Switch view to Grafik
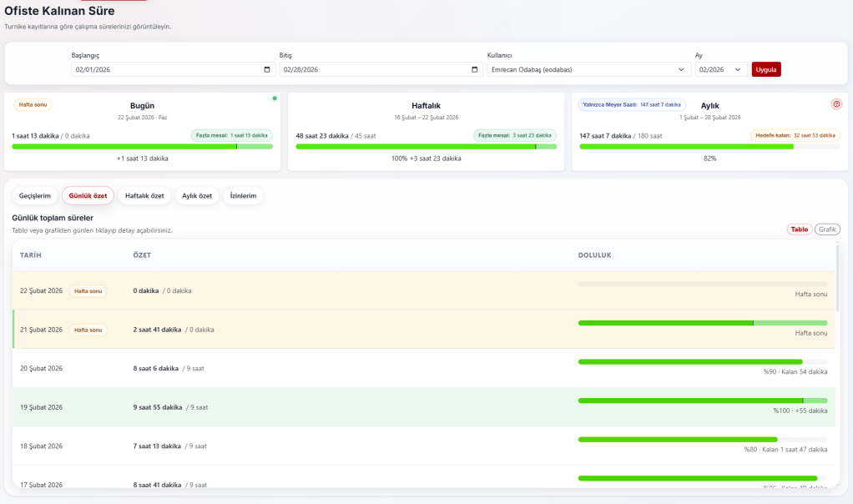This screenshot has height=504, width=853. (827, 229)
